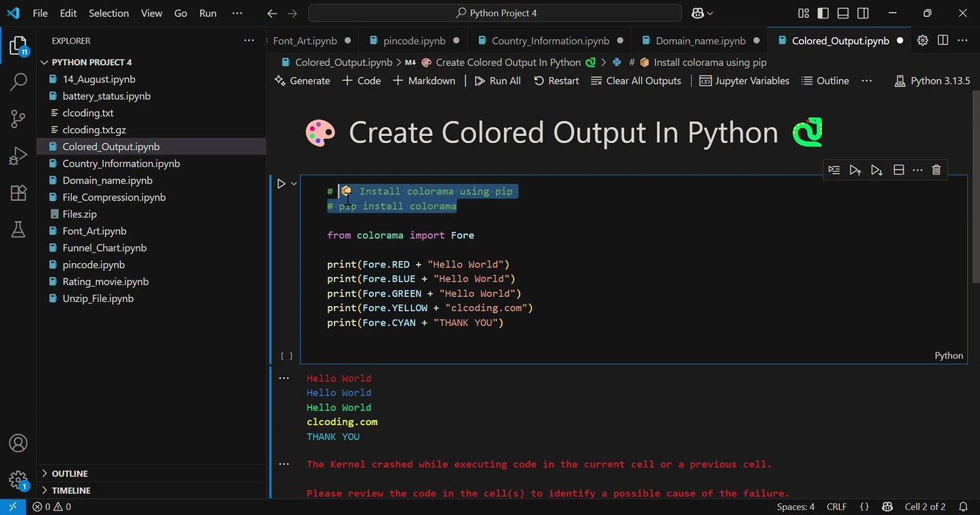Open notifications bell in status bar
Viewport: 980px width, 515px height.
pyautogui.click(x=964, y=507)
